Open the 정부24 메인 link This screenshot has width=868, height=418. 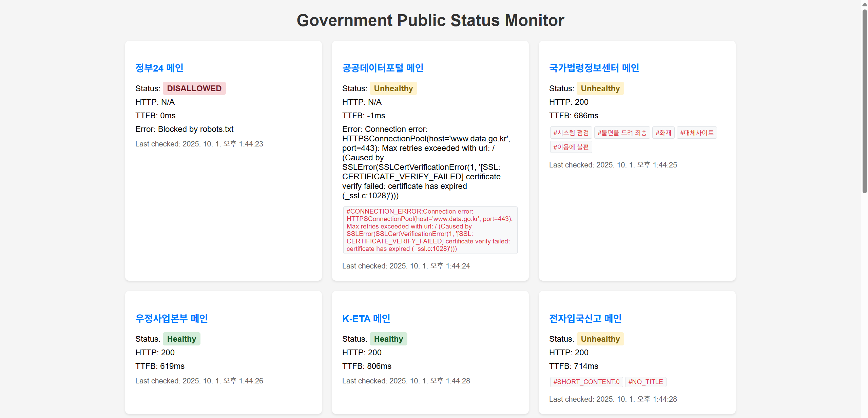pos(159,68)
